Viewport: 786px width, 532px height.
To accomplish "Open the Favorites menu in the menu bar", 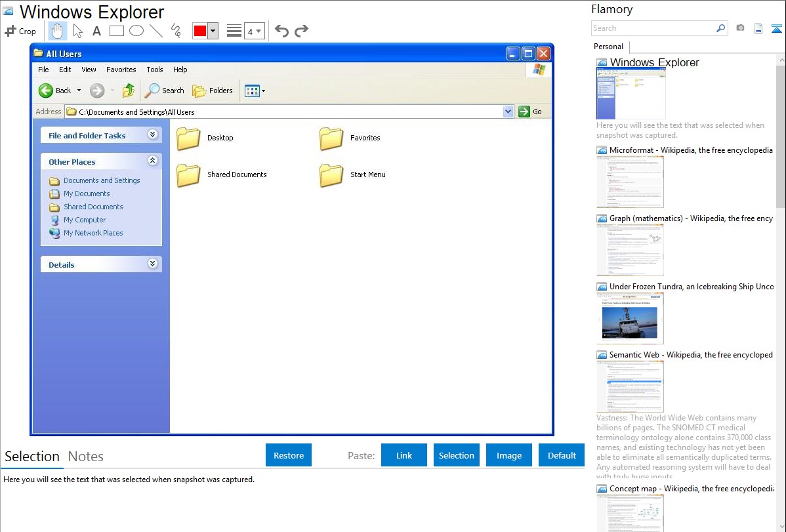I will coord(121,70).
